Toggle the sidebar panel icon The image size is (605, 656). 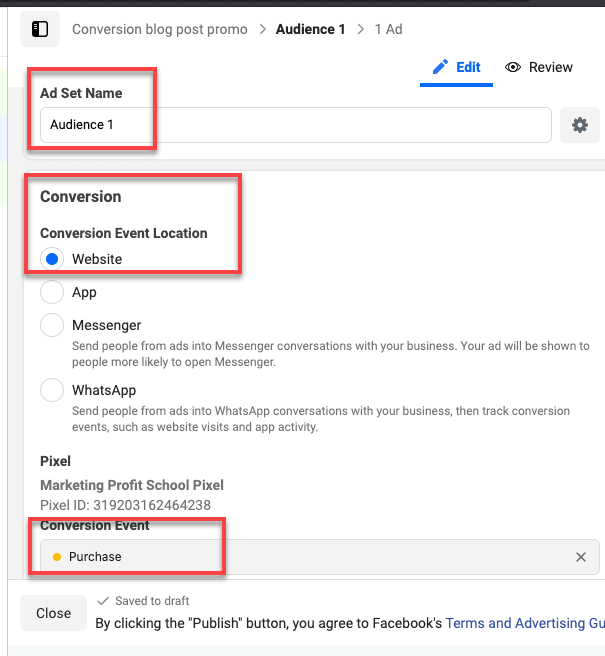pos(41,29)
